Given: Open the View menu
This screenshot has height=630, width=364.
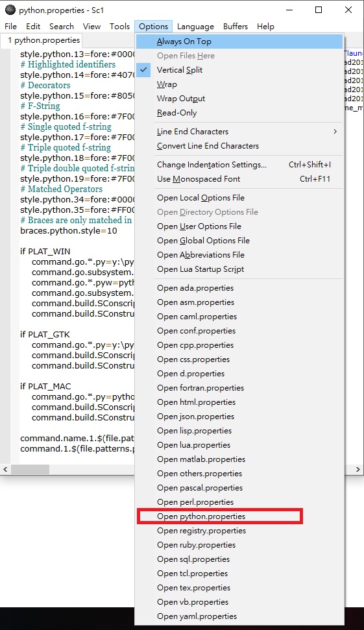Looking at the screenshot, I should pos(91,27).
